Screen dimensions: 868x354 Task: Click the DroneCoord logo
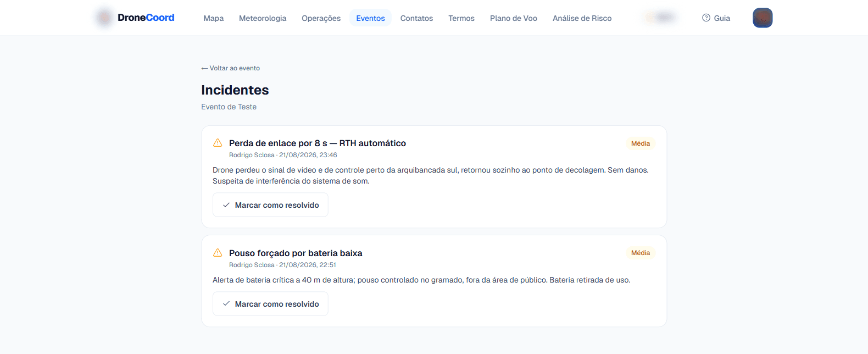pos(135,18)
